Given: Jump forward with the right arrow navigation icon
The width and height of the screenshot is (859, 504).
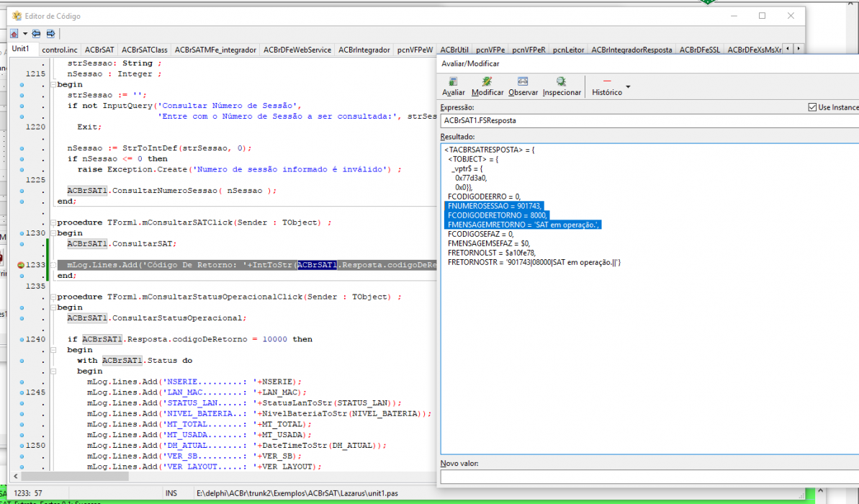Looking at the screenshot, I should pos(50,34).
